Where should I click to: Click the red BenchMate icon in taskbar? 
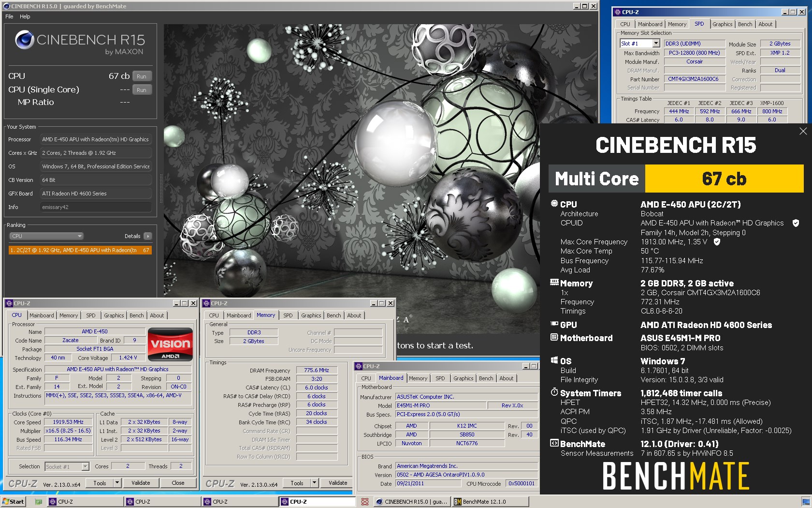point(365,502)
